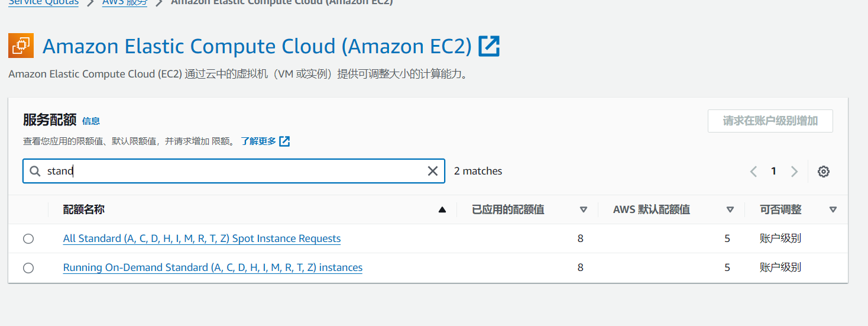
Task: Click page number 1
Action: click(773, 172)
